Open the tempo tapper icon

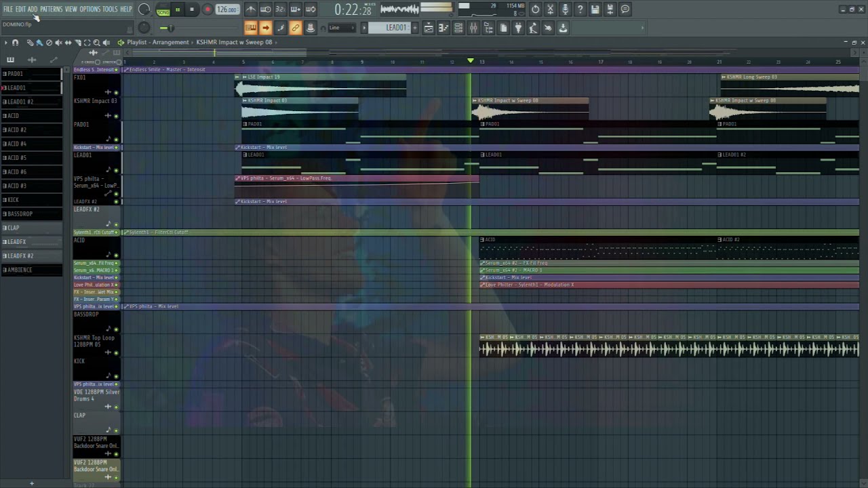533,28
